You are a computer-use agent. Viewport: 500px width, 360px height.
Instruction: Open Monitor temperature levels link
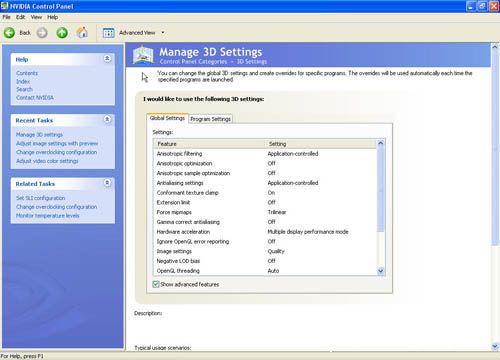click(48, 216)
